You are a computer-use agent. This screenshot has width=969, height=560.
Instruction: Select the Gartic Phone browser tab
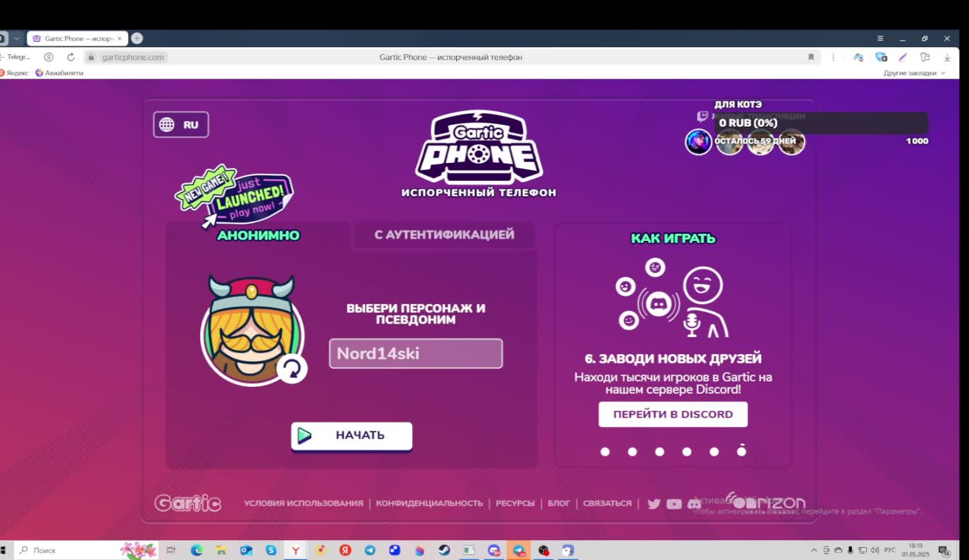pos(77,38)
